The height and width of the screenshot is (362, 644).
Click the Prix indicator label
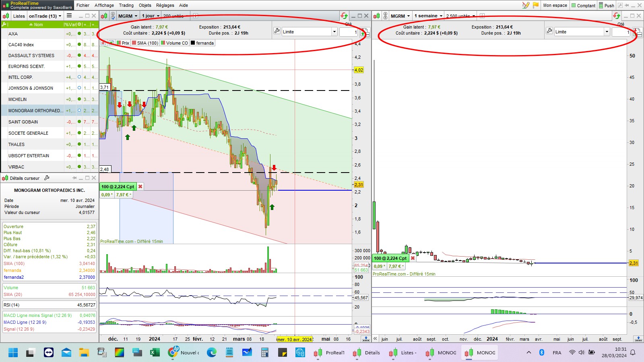[x=123, y=43]
